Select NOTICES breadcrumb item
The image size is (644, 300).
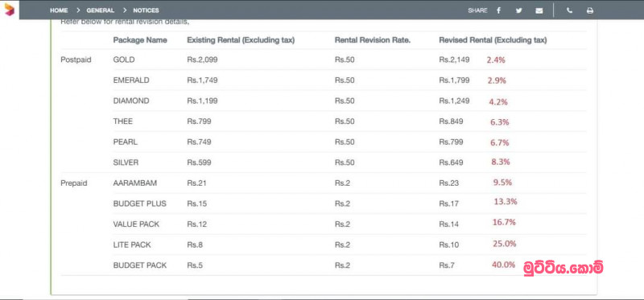point(146,10)
